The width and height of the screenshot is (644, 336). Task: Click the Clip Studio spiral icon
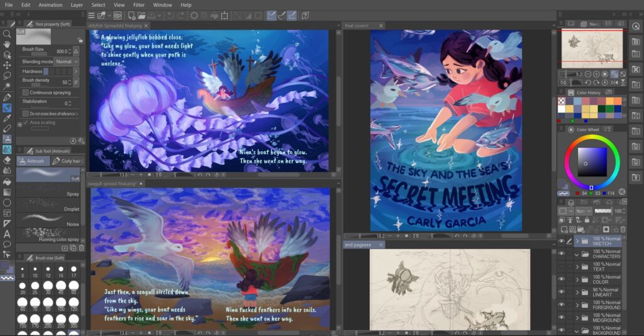[118, 15]
